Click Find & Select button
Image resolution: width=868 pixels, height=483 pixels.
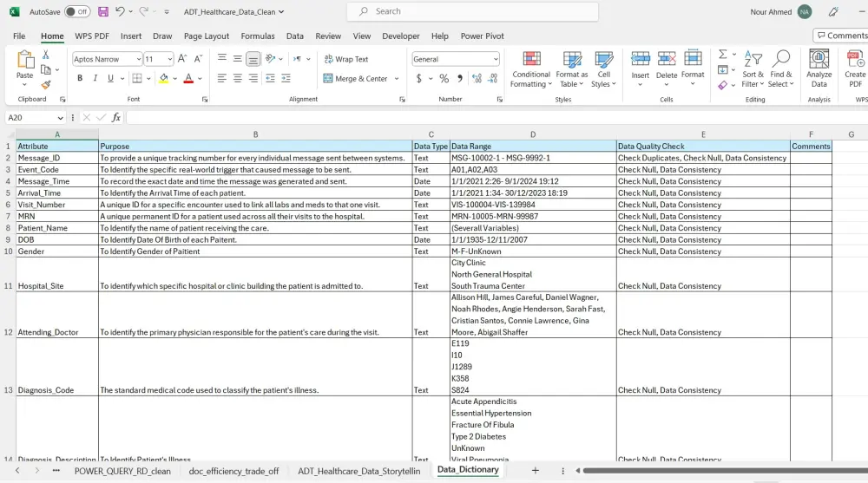(780, 69)
